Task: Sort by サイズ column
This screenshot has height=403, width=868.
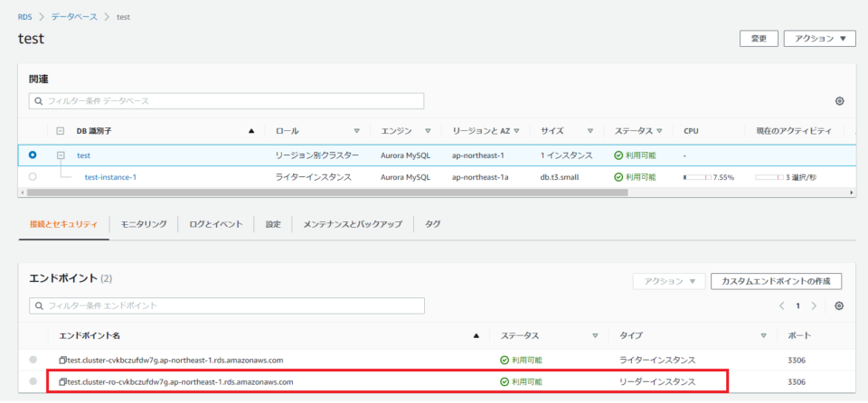Action: tap(590, 131)
